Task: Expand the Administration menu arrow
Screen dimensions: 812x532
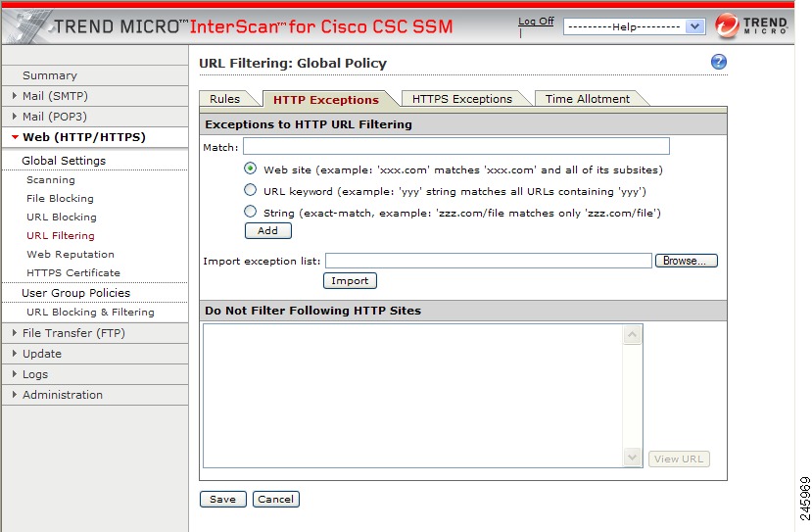Action: pyautogui.click(x=15, y=395)
